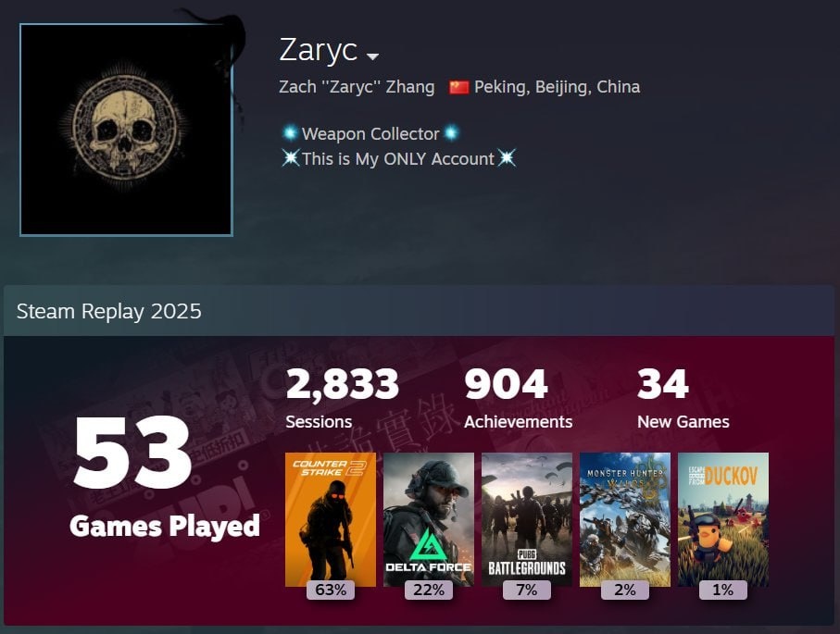Select the Escape From Duckov cover
The image size is (840, 634).
click(723, 519)
